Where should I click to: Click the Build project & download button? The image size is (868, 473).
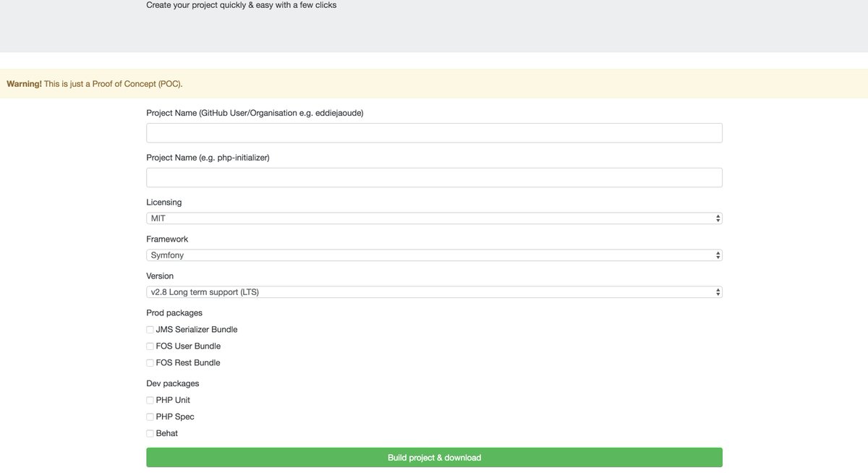coord(434,458)
